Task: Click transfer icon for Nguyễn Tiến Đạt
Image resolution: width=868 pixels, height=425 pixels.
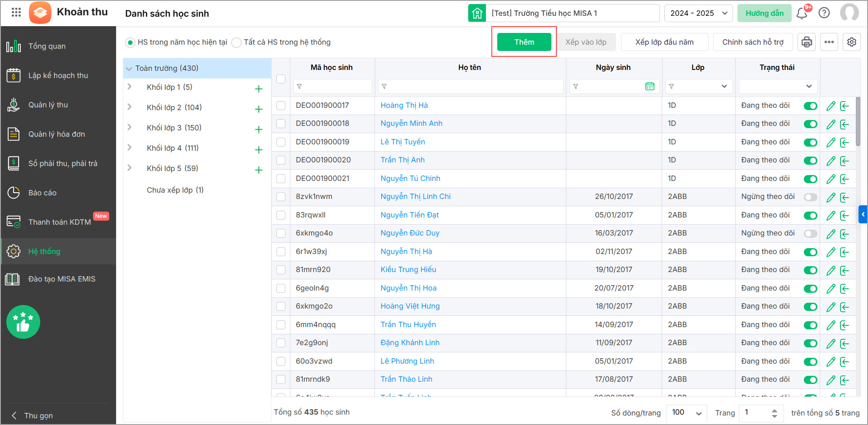Action: (844, 216)
